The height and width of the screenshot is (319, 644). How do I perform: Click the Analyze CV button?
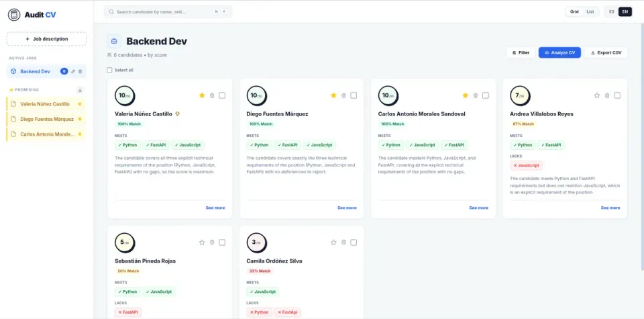pos(559,52)
